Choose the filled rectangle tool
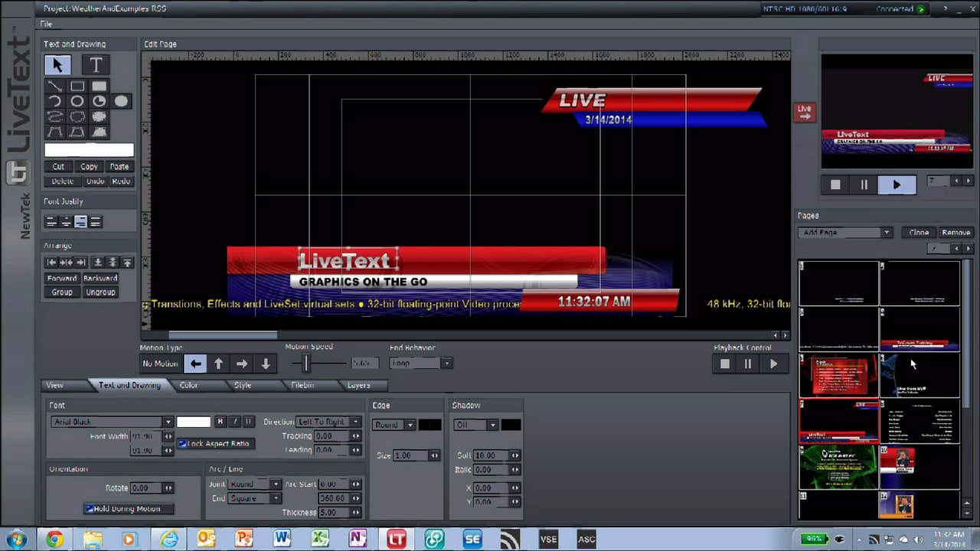The width and height of the screenshot is (980, 551). (x=100, y=86)
